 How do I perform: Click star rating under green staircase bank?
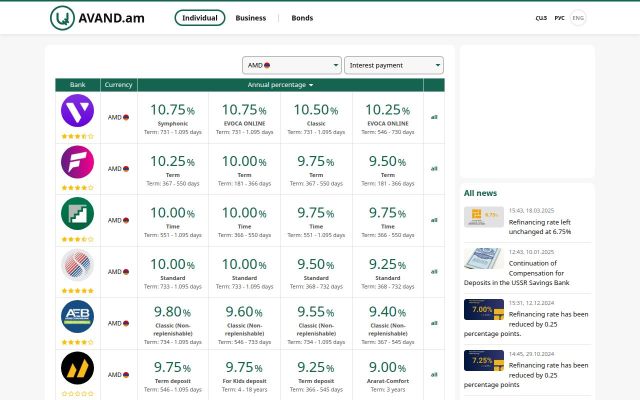pos(78,239)
